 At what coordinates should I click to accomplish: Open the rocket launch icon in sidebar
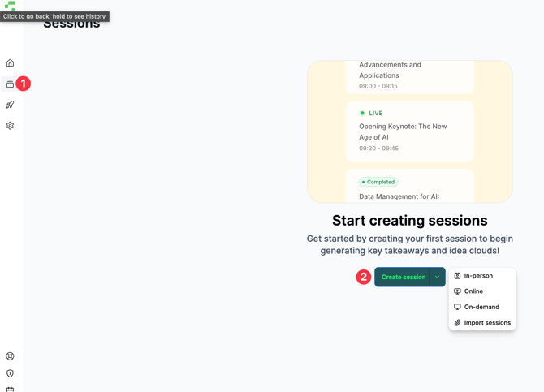pyautogui.click(x=10, y=105)
